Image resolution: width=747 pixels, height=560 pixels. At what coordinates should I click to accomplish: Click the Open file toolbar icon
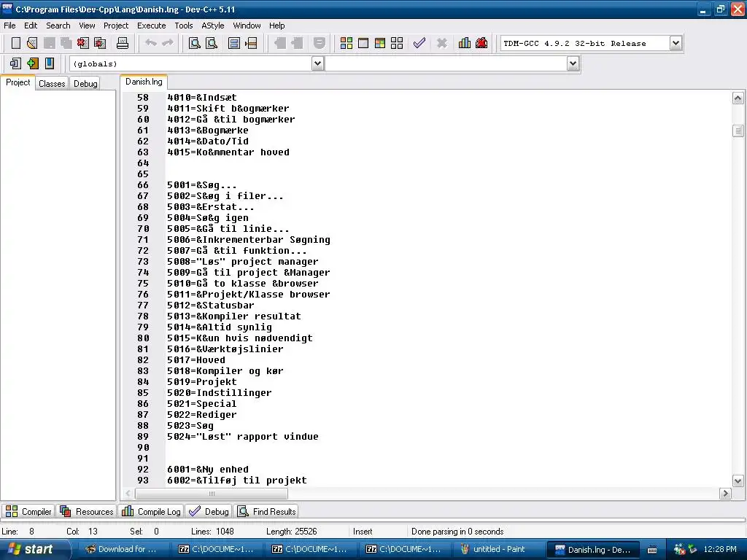pos(32,43)
